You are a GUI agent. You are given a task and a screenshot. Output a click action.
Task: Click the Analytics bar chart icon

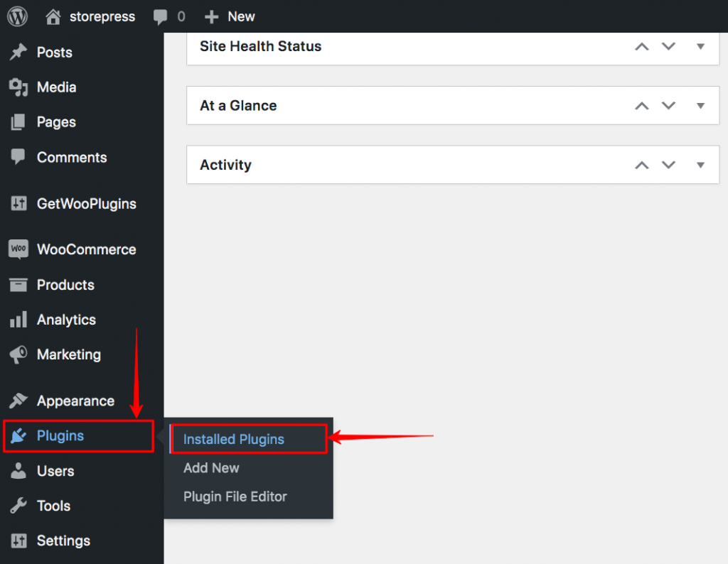tap(18, 320)
